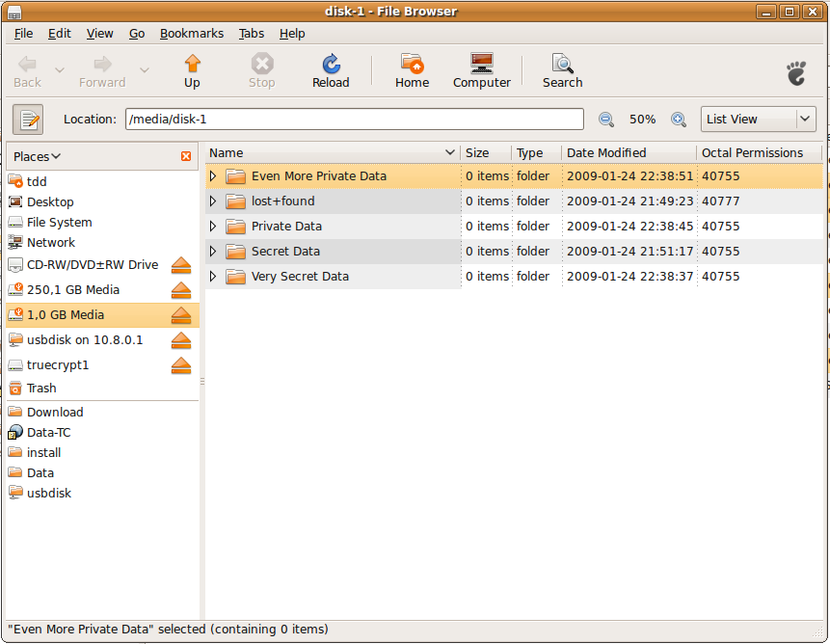The image size is (830, 644).
Task: Close the Places sidebar
Action: pyautogui.click(x=186, y=156)
